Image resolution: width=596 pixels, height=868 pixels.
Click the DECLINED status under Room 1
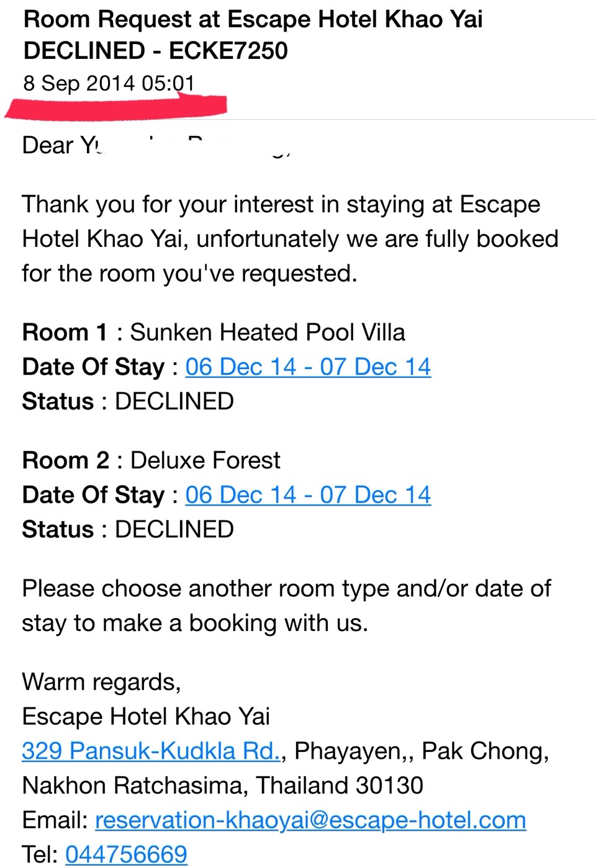[174, 401]
